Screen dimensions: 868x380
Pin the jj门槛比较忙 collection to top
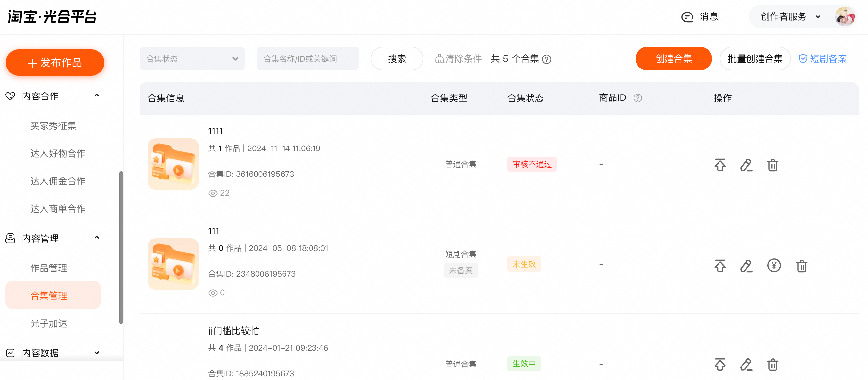pos(720,364)
